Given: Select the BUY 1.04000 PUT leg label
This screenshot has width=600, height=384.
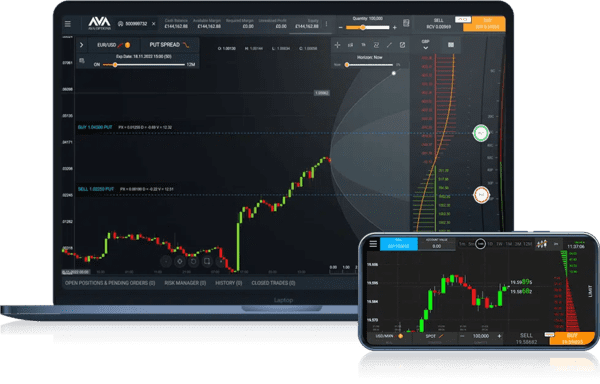Looking at the screenshot, I should tap(95, 127).
